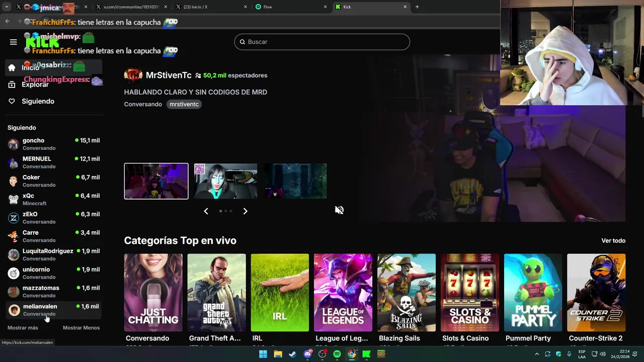
Task: Select third dark featured stream thumbnail
Action: pos(295,181)
